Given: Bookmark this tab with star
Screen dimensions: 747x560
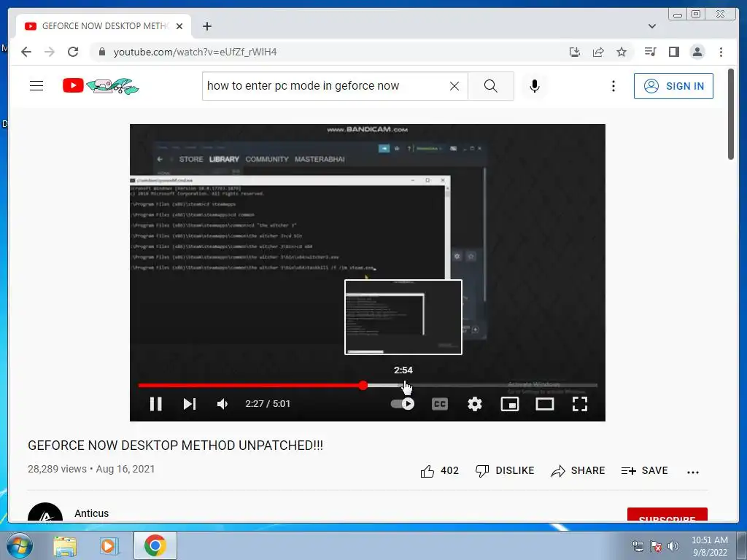Looking at the screenshot, I should tap(622, 52).
